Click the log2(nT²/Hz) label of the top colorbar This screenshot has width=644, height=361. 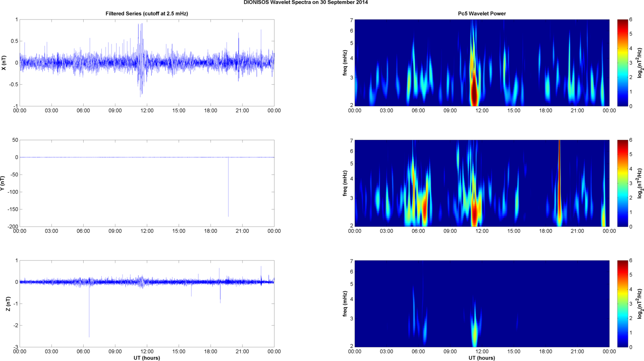click(640, 63)
